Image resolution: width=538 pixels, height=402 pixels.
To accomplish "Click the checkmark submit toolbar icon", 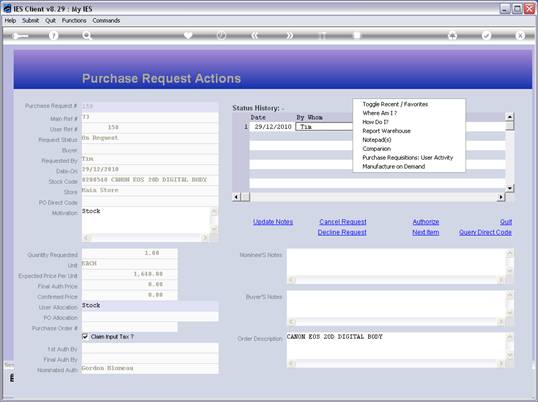I will point(486,35).
